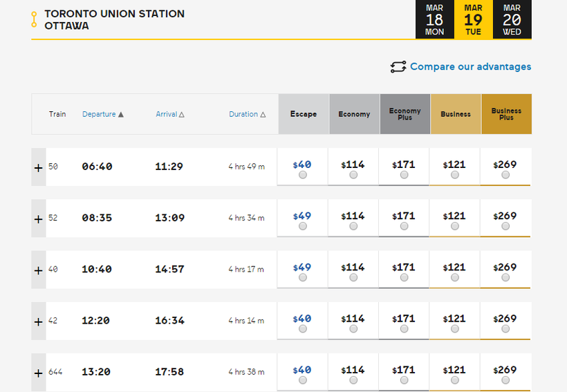567x392 pixels.
Task: Select $114 Economy fare for 08:35 train
Action: (x=353, y=227)
